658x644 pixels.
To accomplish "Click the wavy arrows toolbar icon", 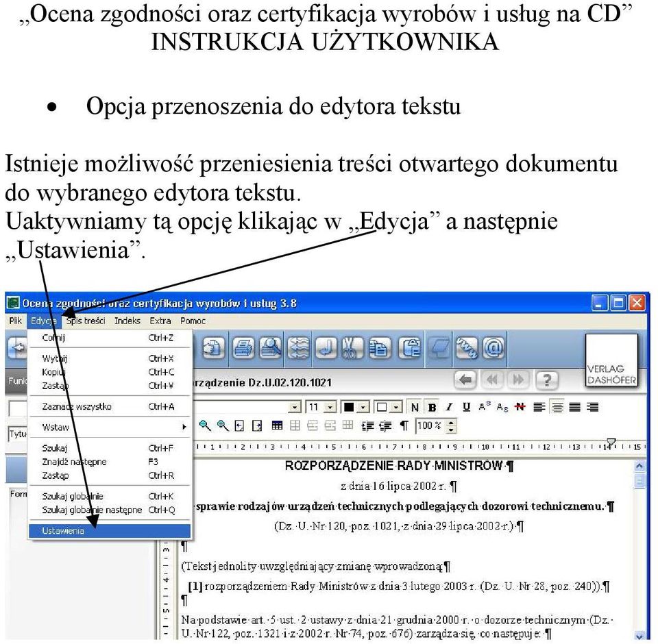I will pyautogui.click(x=298, y=348).
